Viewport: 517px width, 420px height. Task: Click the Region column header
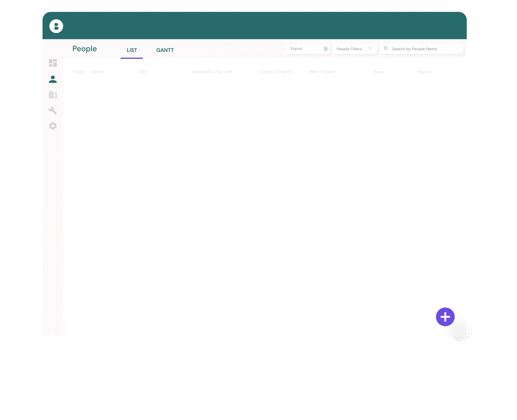[x=424, y=72]
